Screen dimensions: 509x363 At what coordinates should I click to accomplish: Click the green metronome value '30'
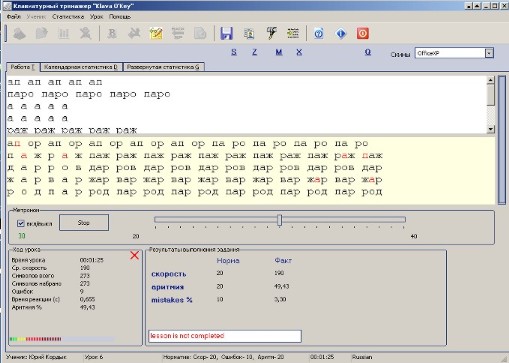22,236
